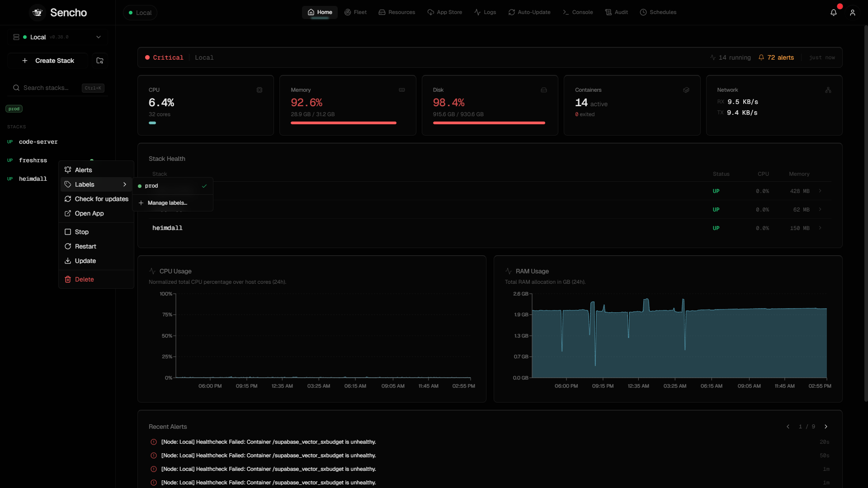Expand the heimdall row chevron in Stack Health
The width and height of the screenshot is (868, 488).
pyautogui.click(x=820, y=228)
